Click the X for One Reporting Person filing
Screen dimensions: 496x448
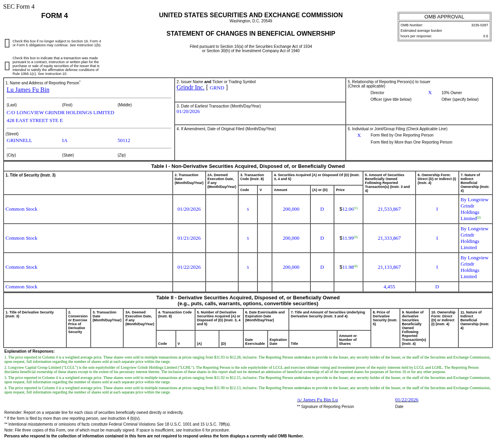pyautogui.click(x=359, y=135)
